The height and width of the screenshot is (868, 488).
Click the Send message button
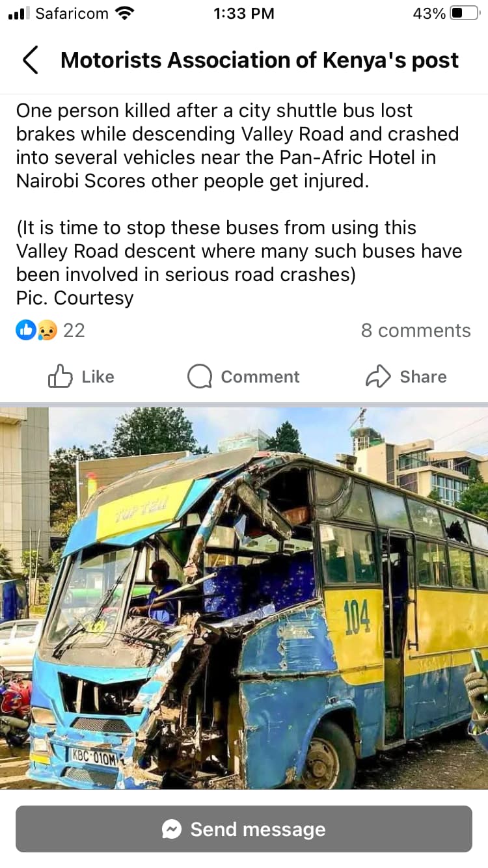pos(244,829)
